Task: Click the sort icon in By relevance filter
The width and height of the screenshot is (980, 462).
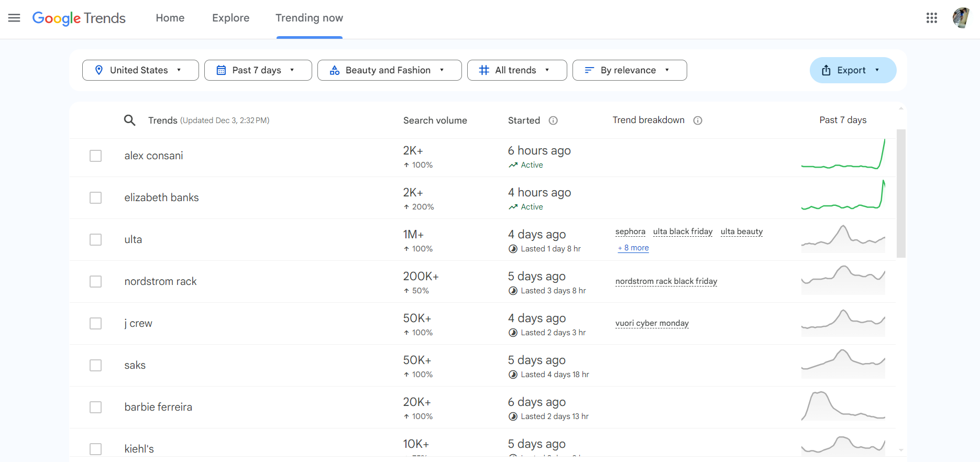Action: point(589,70)
